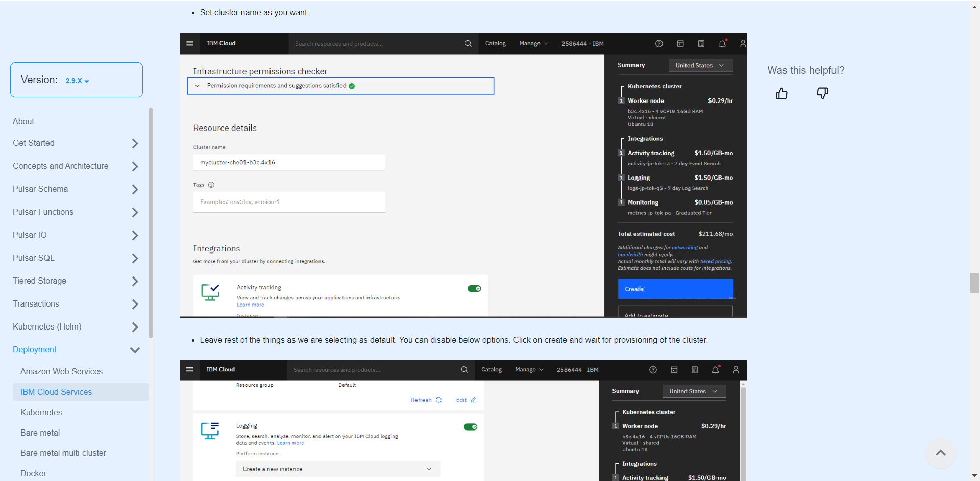980x481 pixels.
Task: Expand the Get Started section
Action: [135, 143]
